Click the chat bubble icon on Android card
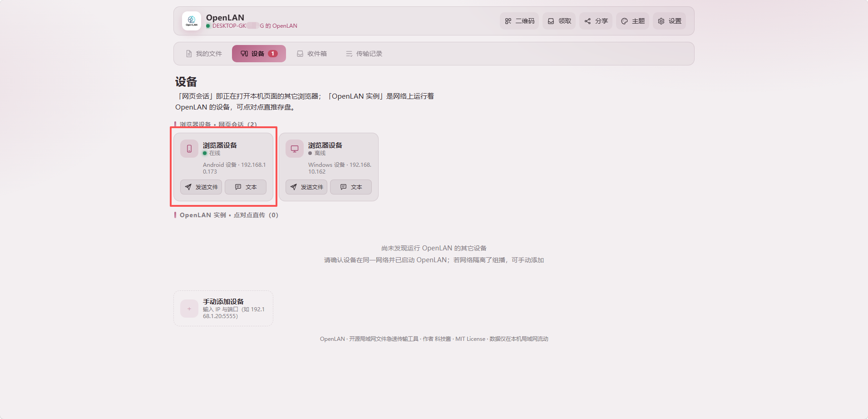The height and width of the screenshot is (419, 868). tap(238, 187)
